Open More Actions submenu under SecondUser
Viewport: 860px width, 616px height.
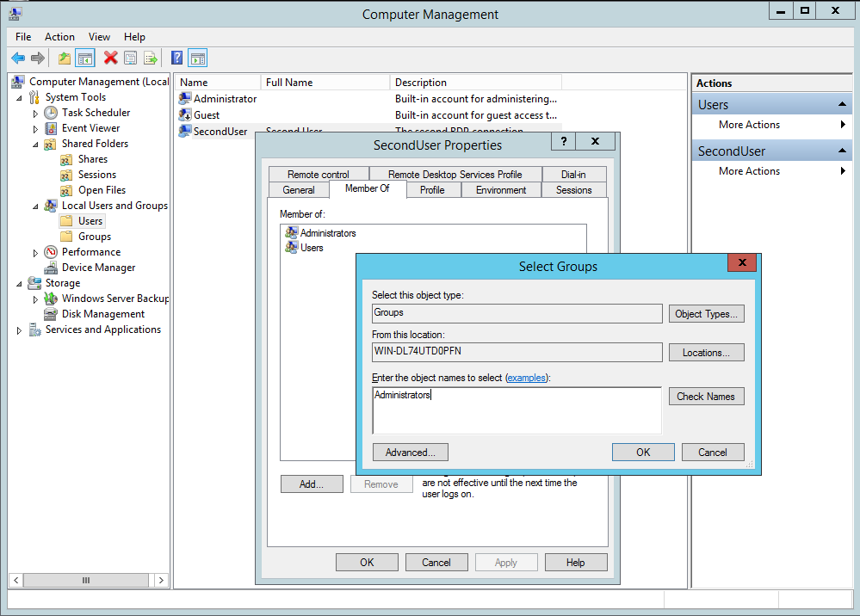click(x=772, y=171)
